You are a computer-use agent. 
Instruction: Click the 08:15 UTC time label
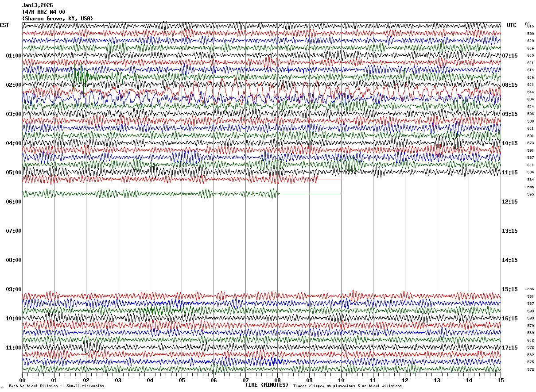[x=510, y=85]
